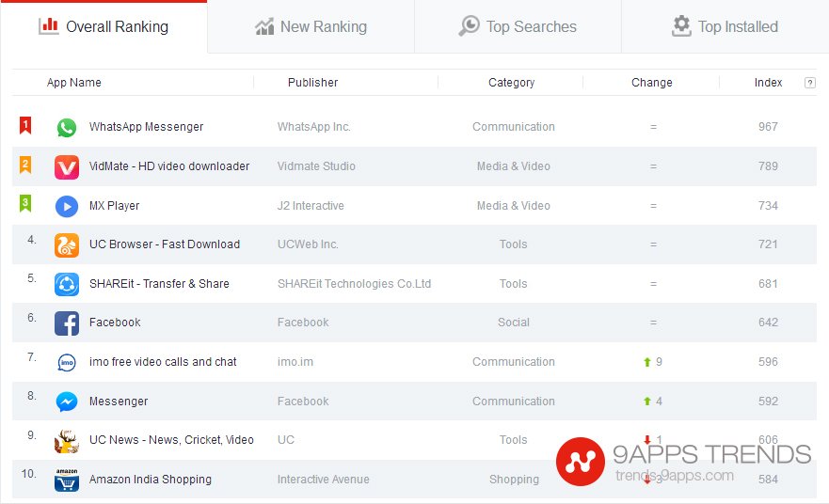Click the orange rank 2 ribbon badge
The height and width of the screenshot is (504, 829).
click(25, 165)
